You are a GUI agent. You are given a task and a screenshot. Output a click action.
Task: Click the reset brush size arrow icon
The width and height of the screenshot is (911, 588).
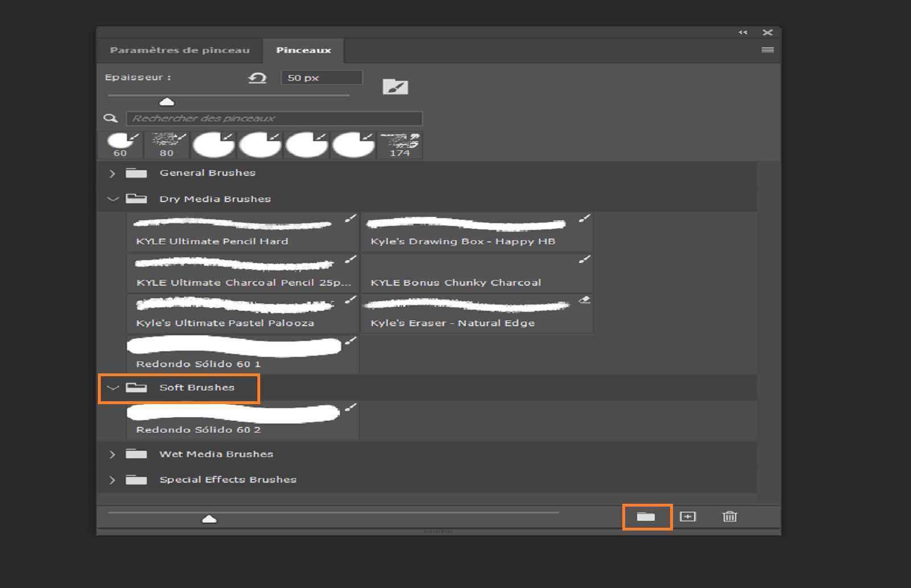tap(257, 77)
